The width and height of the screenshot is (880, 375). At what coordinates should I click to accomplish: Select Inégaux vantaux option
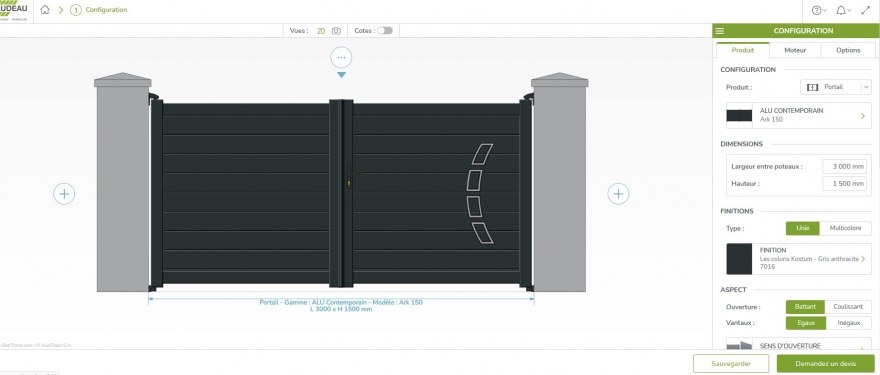point(849,323)
